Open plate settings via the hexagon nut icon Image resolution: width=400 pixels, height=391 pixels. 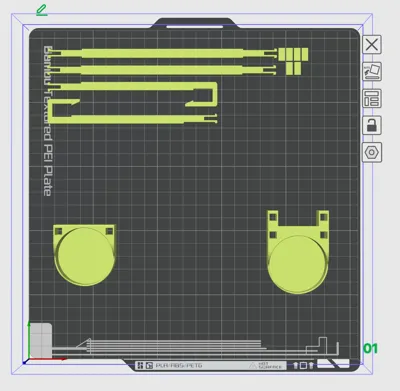(x=372, y=152)
